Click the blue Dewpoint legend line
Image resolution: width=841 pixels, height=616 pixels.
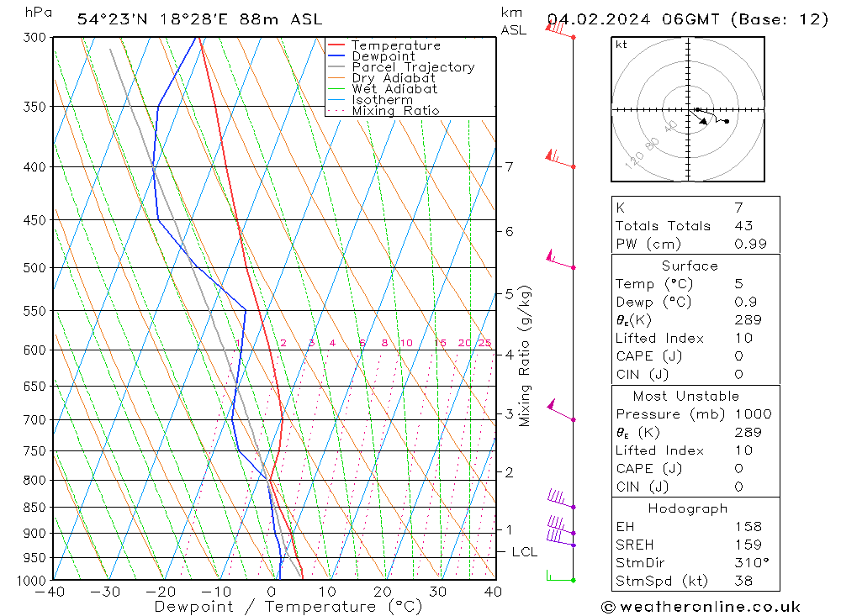(x=336, y=55)
